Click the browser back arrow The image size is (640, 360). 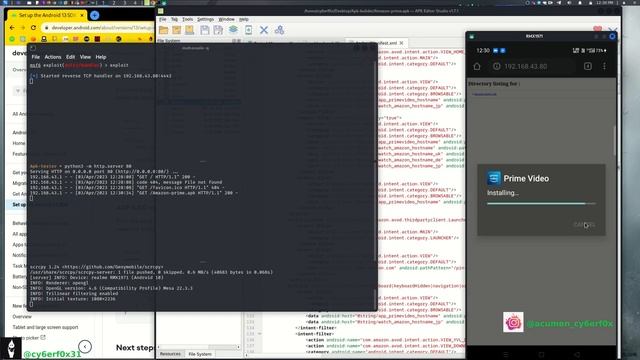12,28
